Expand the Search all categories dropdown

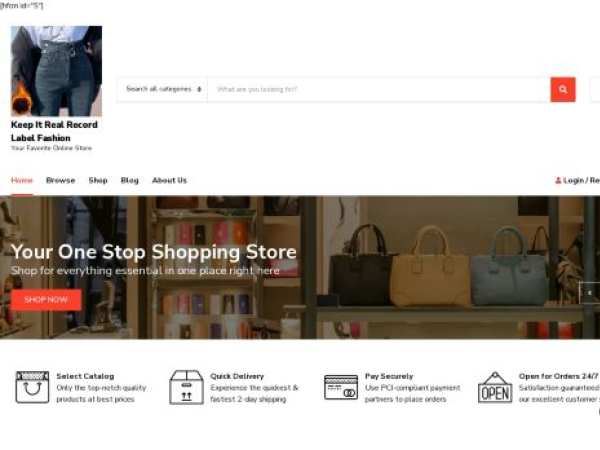point(162,90)
